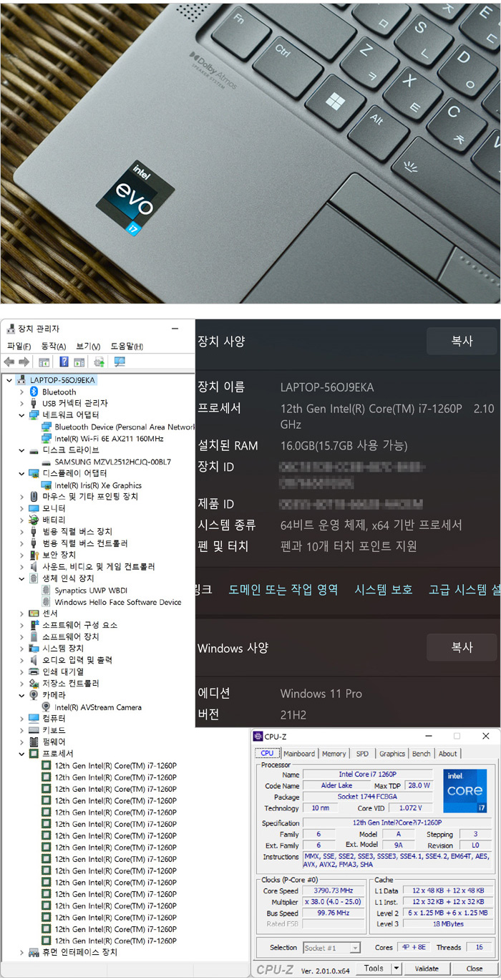Select Intel(R) Wi-Fi 6E AX211 160MHz adapter

coord(109,438)
